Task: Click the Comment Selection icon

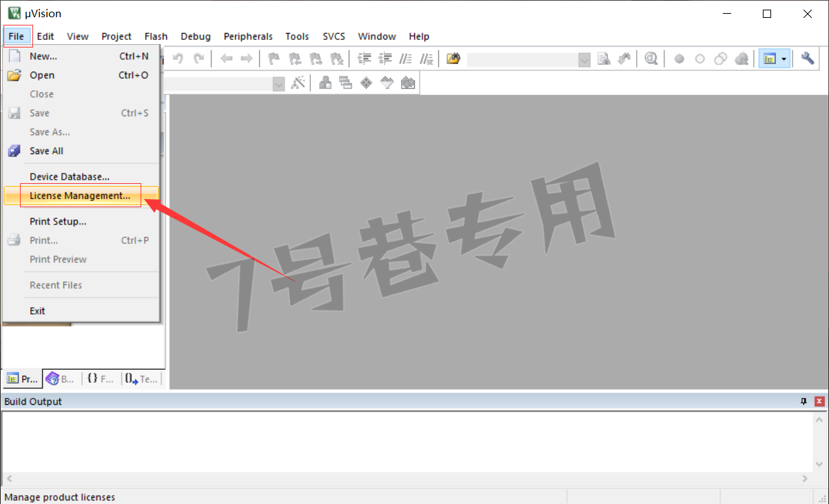Action: (x=406, y=59)
